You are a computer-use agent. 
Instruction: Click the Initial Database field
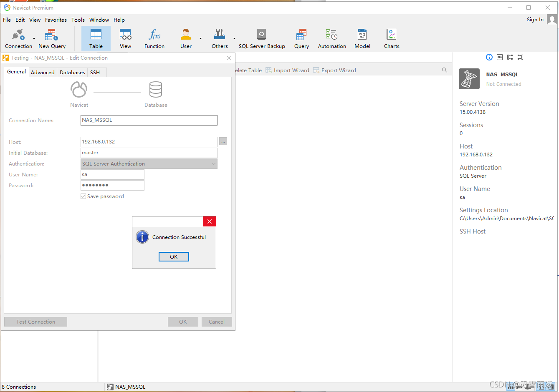click(x=149, y=153)
